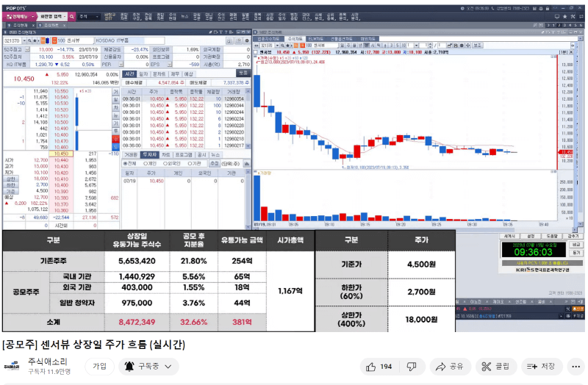Switch to the 프로그램 tab
The image size is (588, 385).
184,155
